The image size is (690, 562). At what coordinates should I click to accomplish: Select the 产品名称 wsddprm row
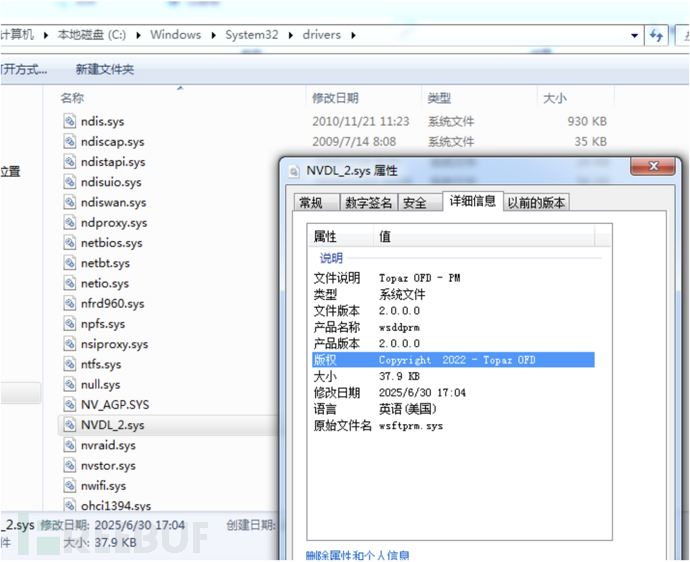point(453,327)
